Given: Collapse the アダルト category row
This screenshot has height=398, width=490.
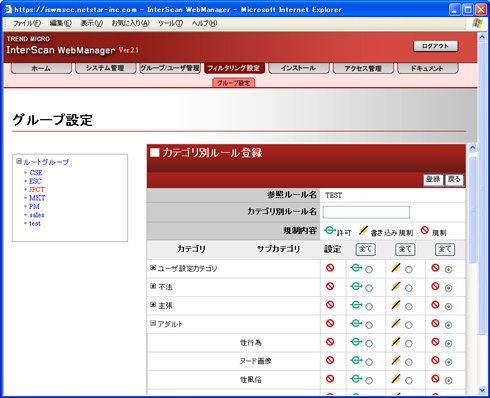Looking at the screenshot, I should click(x=153, y=323).
